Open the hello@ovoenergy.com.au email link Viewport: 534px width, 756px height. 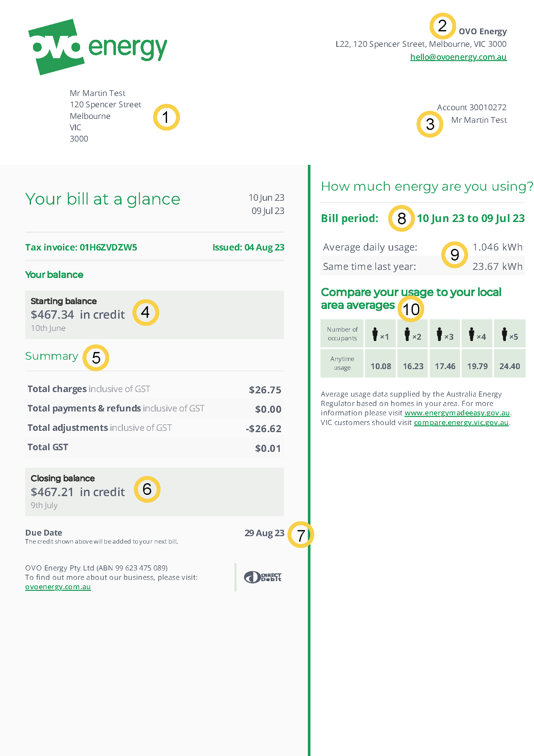(458, 57)
